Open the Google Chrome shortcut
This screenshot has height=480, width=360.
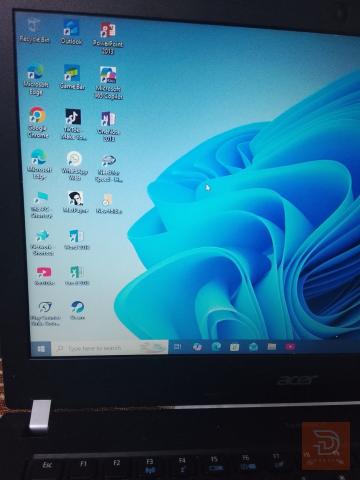click(x=38, y=122)
